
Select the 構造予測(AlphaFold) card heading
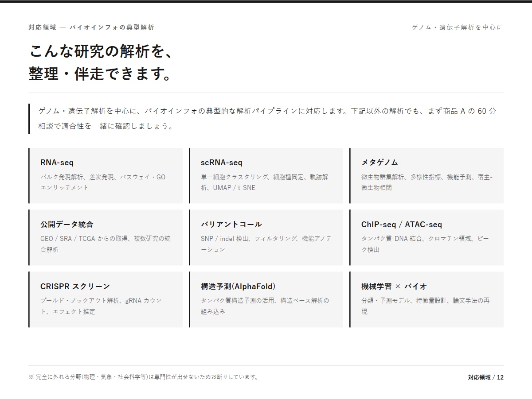238,287
